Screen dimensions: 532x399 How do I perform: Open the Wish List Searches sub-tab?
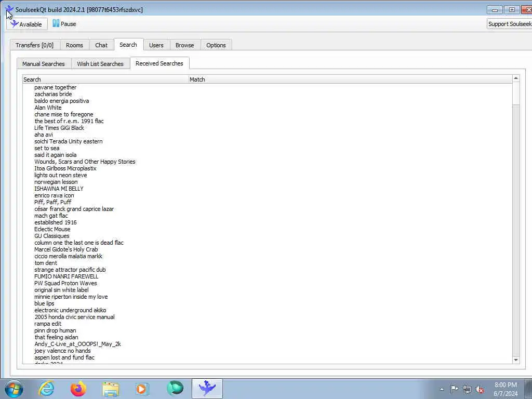click(x=100, y=64)
